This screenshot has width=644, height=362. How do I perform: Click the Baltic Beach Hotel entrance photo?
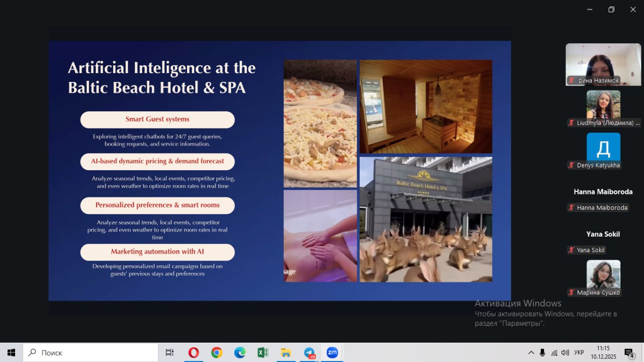click(426, 219)
